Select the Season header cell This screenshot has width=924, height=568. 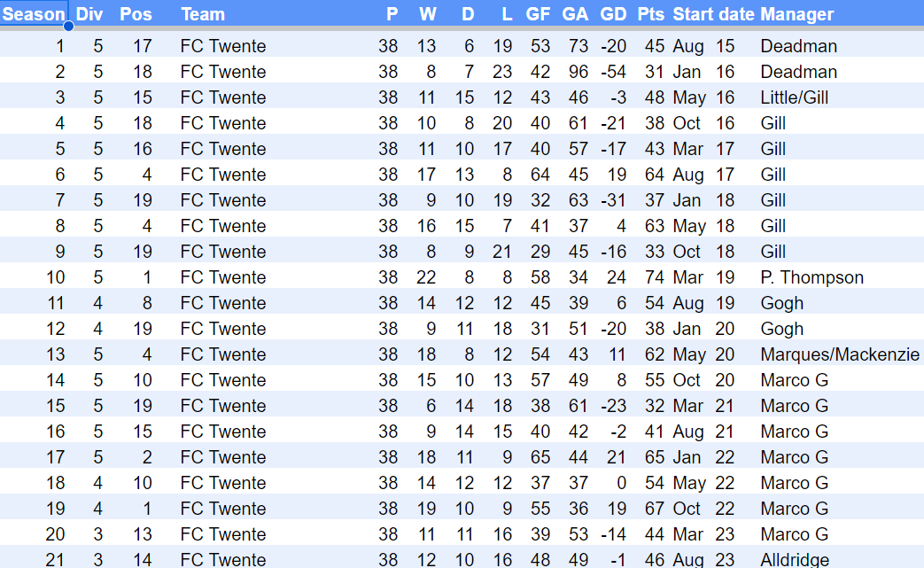pyautogui.click(x=34, y=13)
